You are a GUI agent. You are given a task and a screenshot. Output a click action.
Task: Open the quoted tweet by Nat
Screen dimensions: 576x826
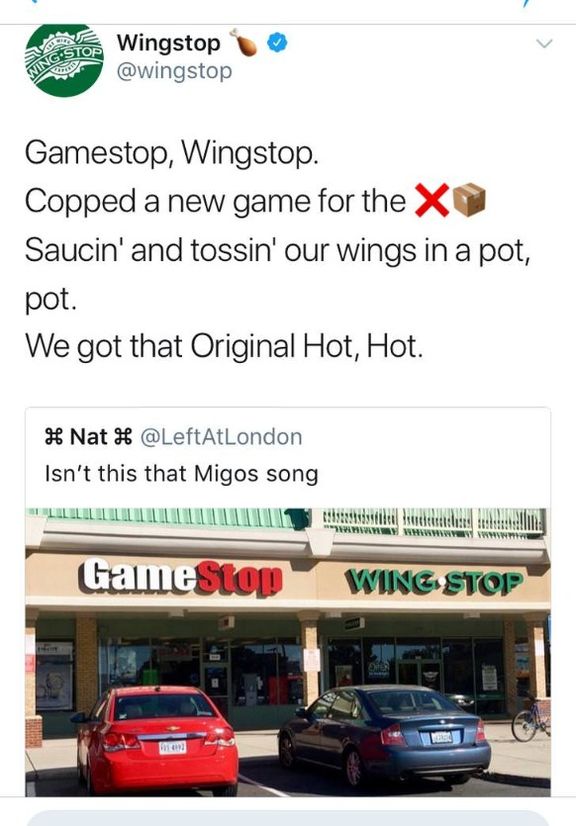tap(288, 601)
